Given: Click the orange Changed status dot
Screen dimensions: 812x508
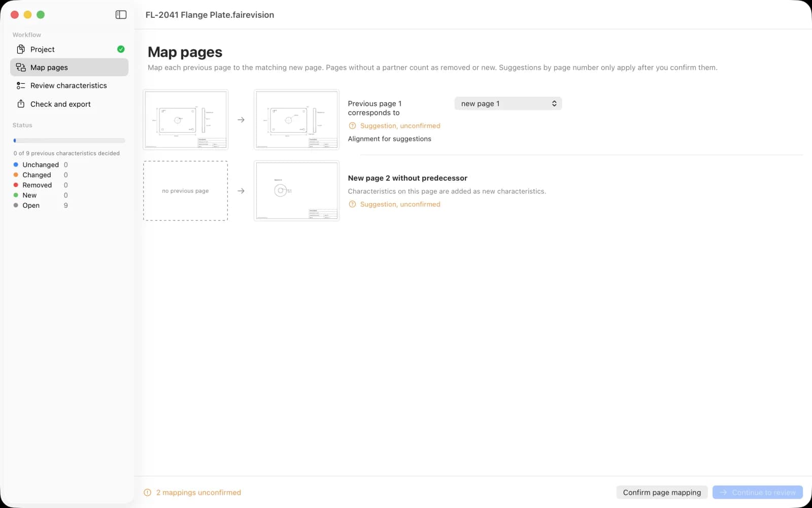Looking at the screenshot, I should [x=16, y=175].
